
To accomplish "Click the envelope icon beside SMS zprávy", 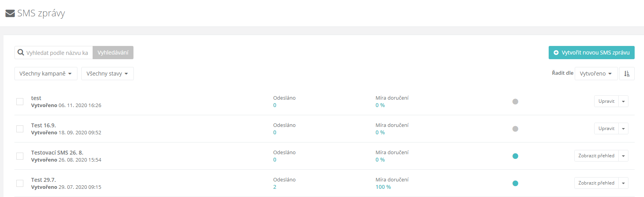I will pos(10,14).
